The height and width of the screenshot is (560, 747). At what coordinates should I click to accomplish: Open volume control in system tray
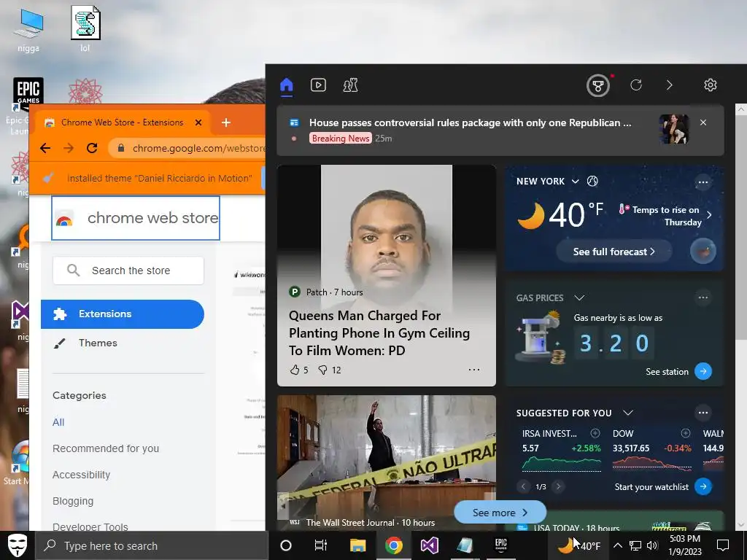tap(653, 545)
